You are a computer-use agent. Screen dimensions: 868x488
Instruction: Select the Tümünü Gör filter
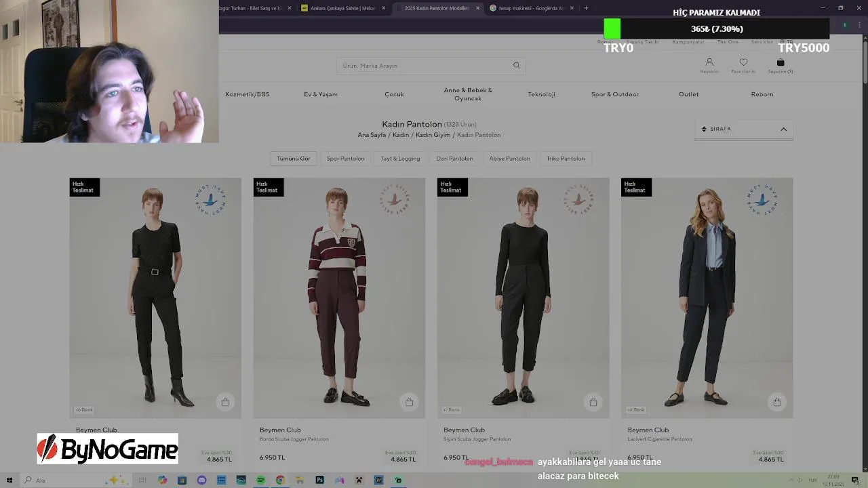[294, 159]
